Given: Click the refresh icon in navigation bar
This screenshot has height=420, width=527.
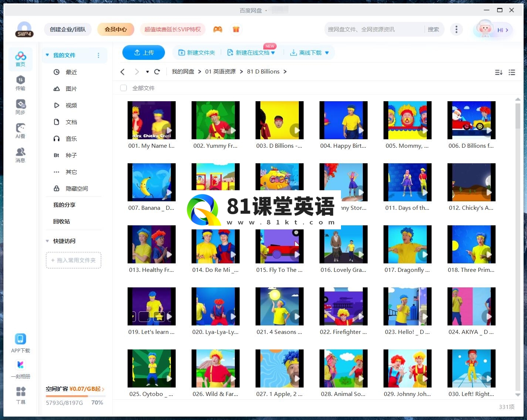Looking at the screenshot, I should point(157,72).
